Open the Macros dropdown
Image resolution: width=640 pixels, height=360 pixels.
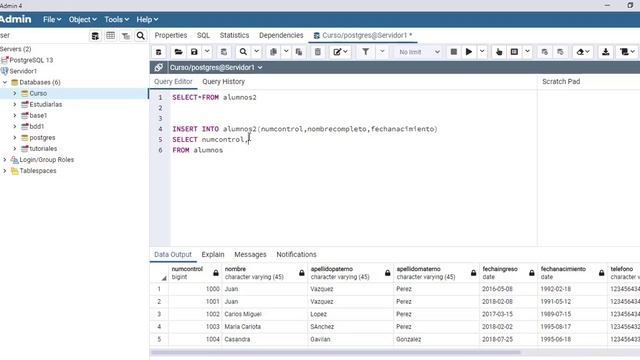coord(627,52)
